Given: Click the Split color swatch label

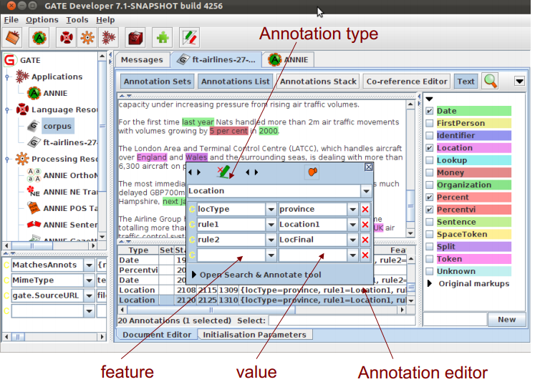Looking at the screenshot, I should 474,247.
